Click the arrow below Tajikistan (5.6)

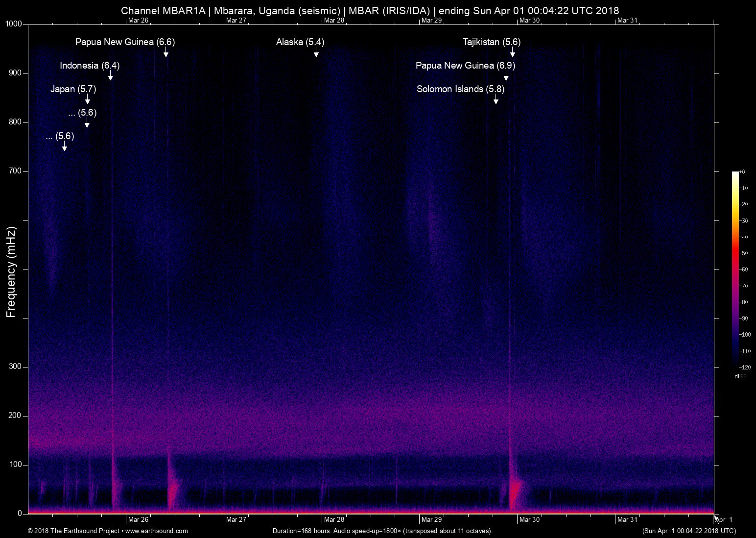pyautogui.click(x=513, y=52)
